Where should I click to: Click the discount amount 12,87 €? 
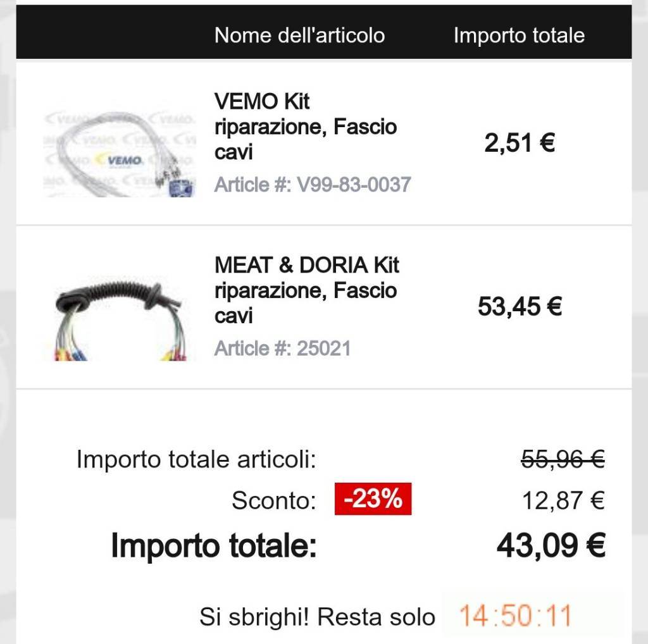click(x=563, y=500)
